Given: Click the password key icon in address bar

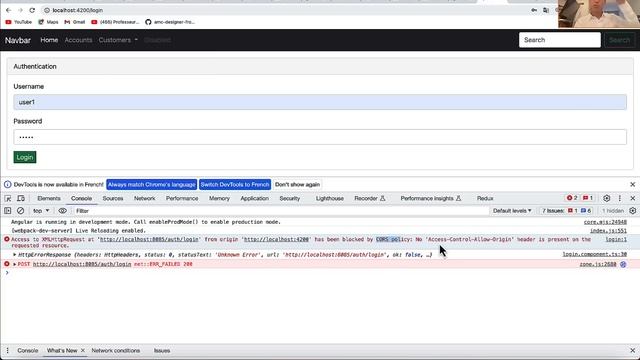Looking at the screenshot, I should coord(534,10).
